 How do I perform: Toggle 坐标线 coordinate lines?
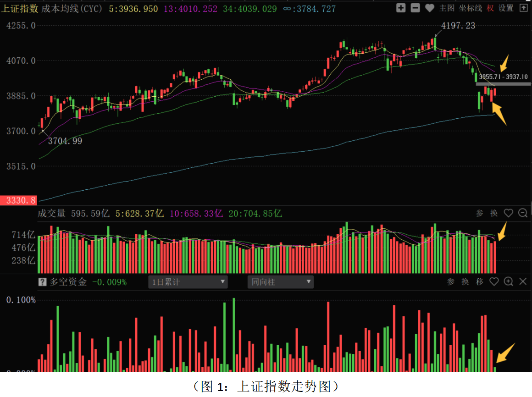point(470,8)
